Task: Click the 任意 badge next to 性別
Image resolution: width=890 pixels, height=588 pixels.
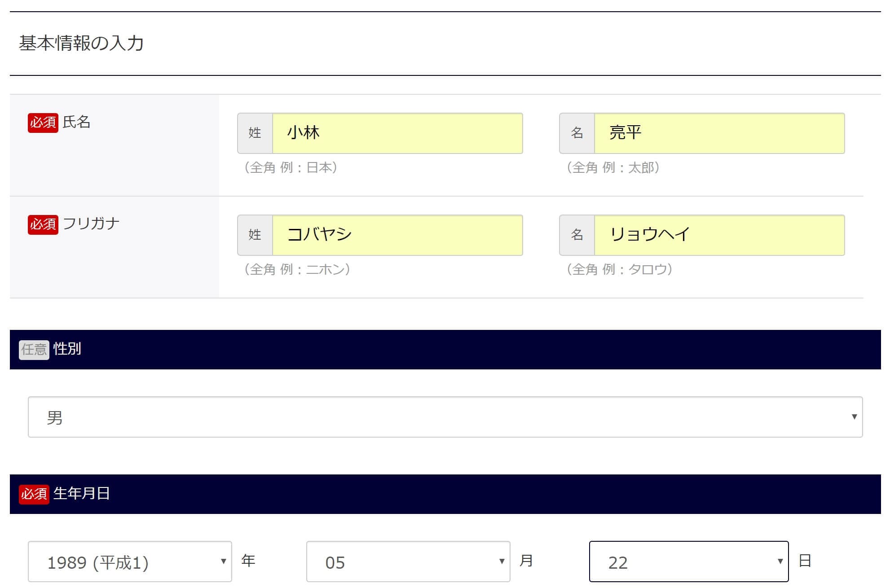Action: point(34,350)
